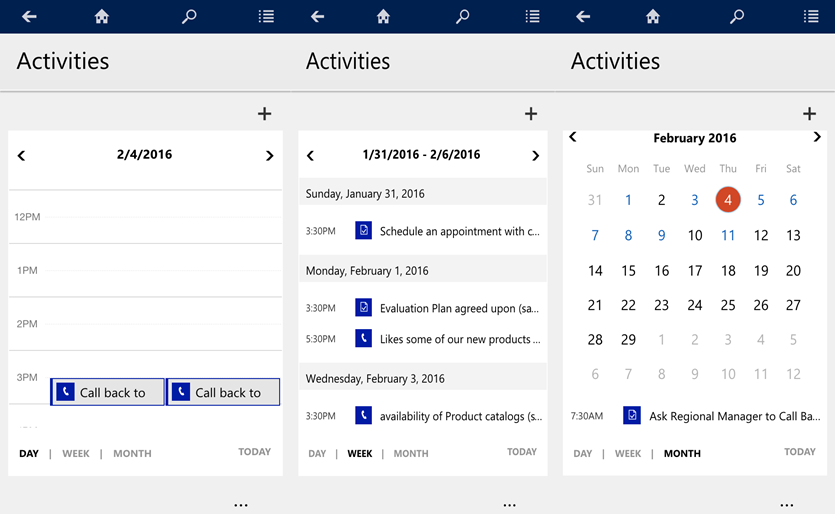This screenshot has width=835, height=514.
Task: Open search in the month view panel
Action: point(736,16)
